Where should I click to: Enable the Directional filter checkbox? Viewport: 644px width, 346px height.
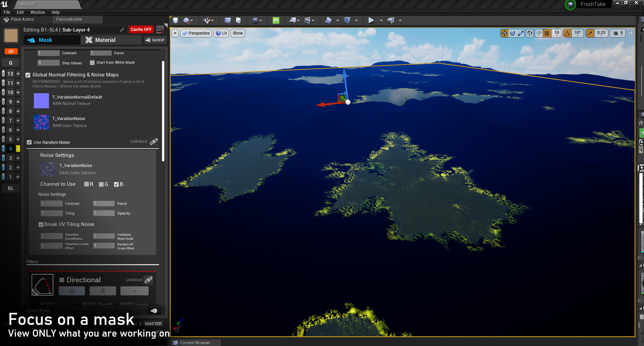[62, 280]
